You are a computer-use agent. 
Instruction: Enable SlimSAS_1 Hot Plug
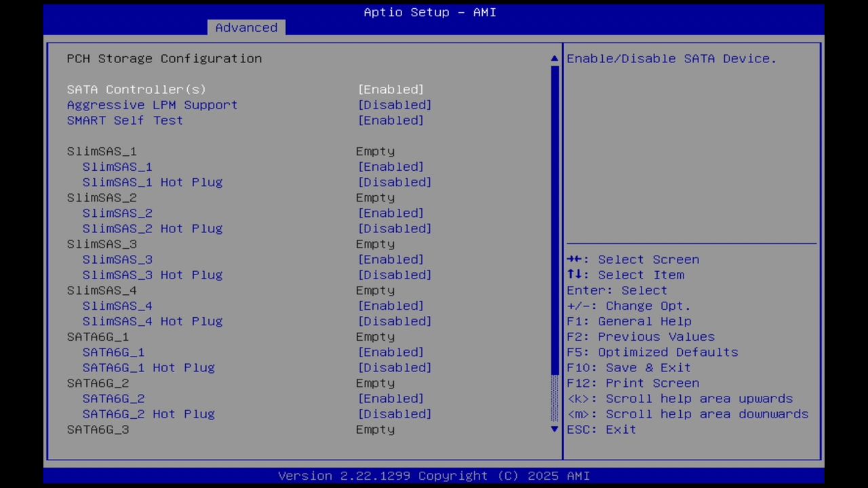pos(153,182)
